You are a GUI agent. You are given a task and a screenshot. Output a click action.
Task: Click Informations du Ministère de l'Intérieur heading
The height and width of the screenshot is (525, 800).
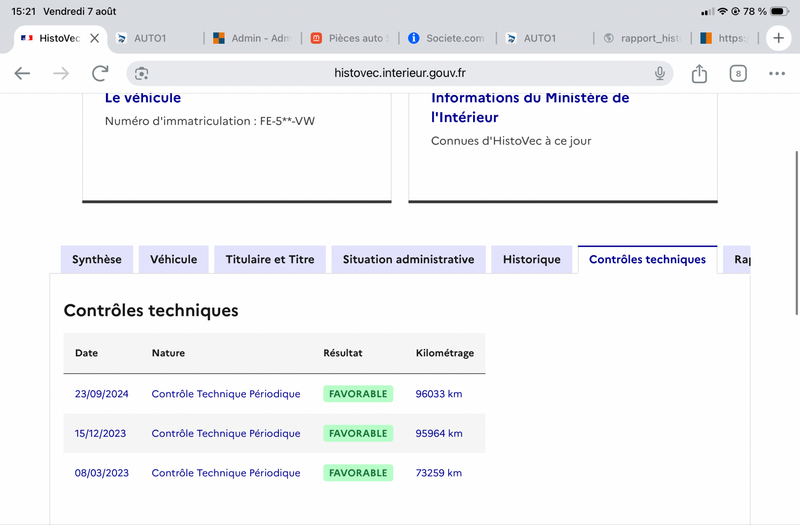point(530,107)
